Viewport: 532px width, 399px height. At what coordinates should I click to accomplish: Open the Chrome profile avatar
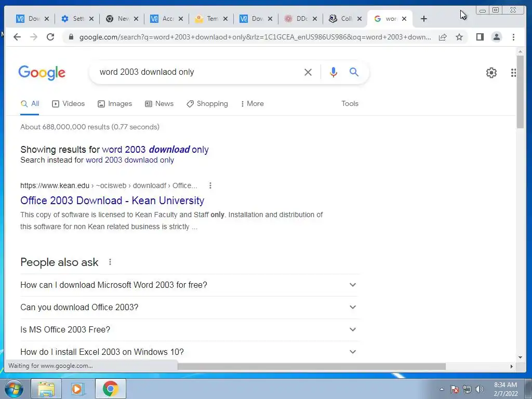click(496, 37)
